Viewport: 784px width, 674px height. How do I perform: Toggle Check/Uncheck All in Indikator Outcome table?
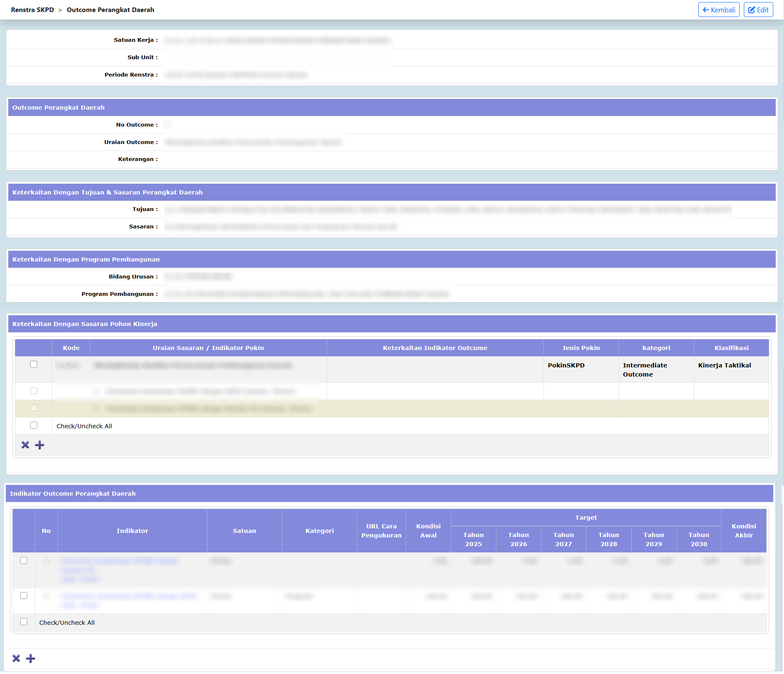click(x=24, y=622)
